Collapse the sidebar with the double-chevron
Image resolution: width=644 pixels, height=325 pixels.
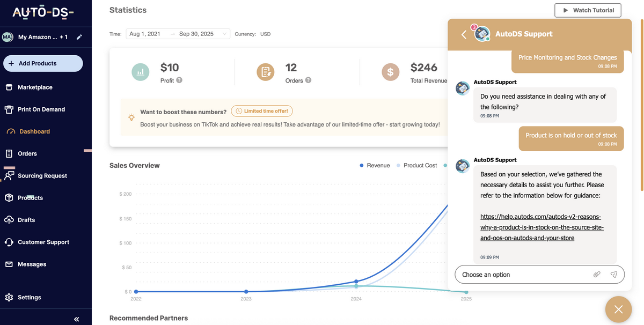[x=76, y=318]
